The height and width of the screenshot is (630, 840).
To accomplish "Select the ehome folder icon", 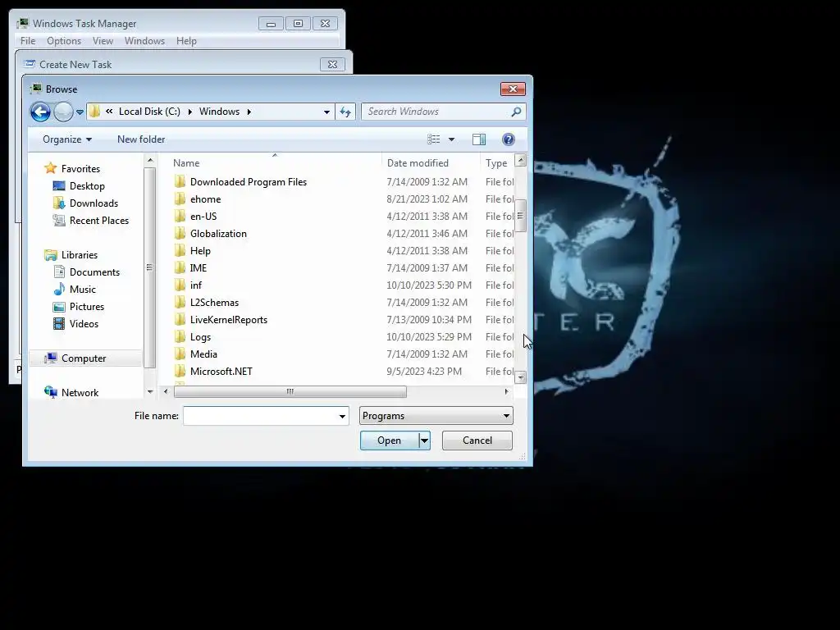I will [180, 199].
